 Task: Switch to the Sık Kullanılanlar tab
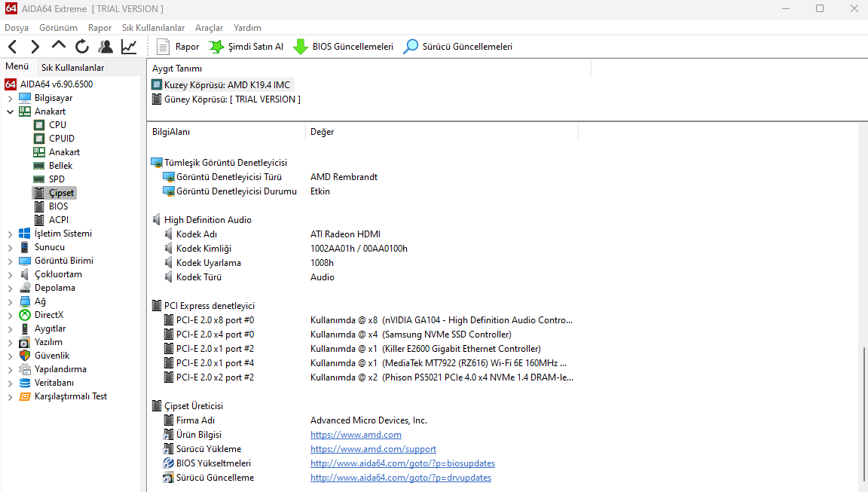72,68
